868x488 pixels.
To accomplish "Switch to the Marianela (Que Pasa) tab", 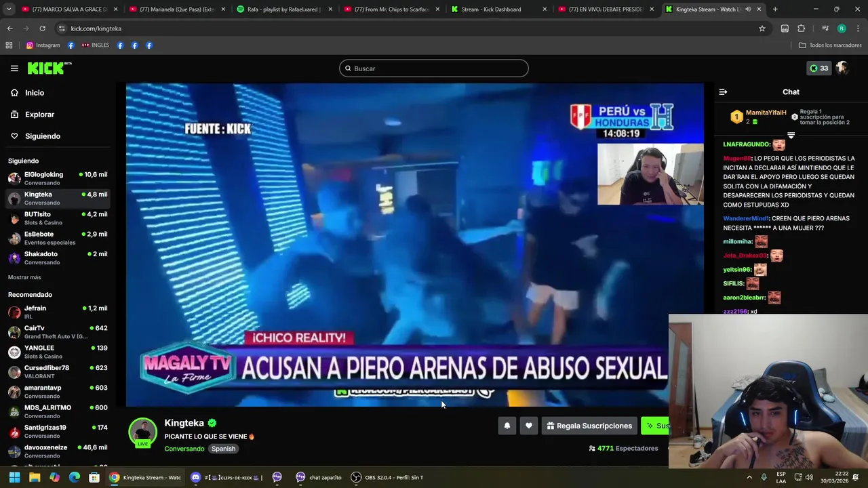I will click(x=176, y=9).
